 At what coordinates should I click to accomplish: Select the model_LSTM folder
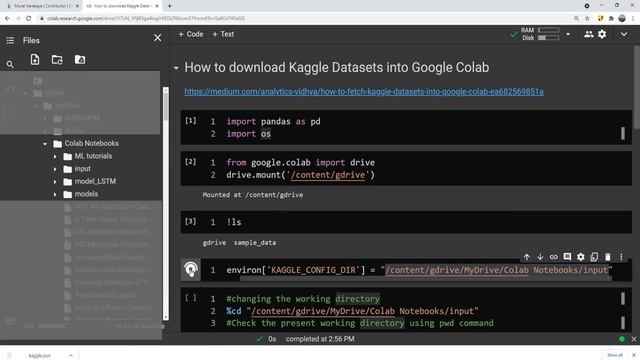click(x=95, y=182)
